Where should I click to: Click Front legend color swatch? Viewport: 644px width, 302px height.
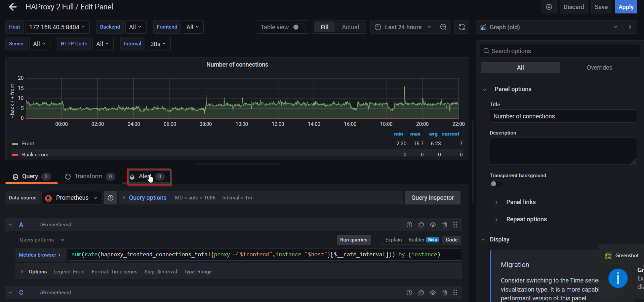pyautogui.click(x=15, y=144)
